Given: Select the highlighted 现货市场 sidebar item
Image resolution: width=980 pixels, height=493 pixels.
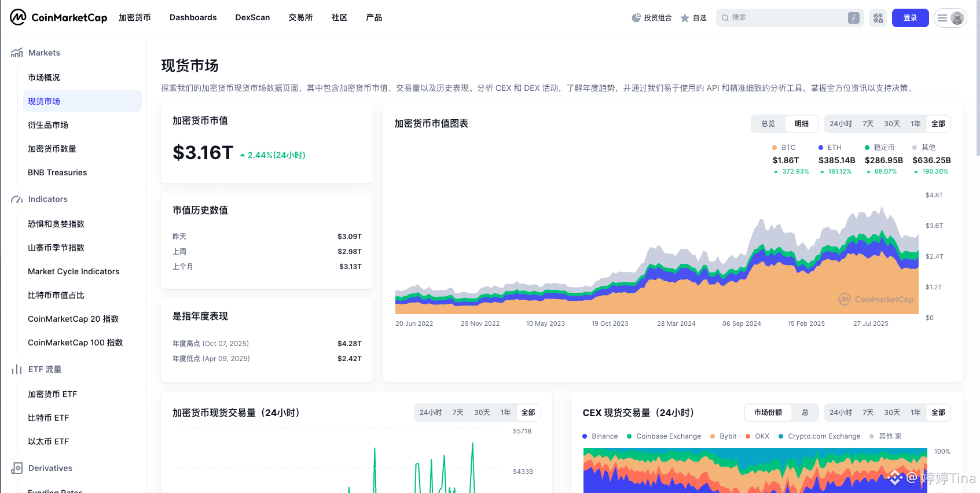Looking at the screenshot, I should coord(82,101).
